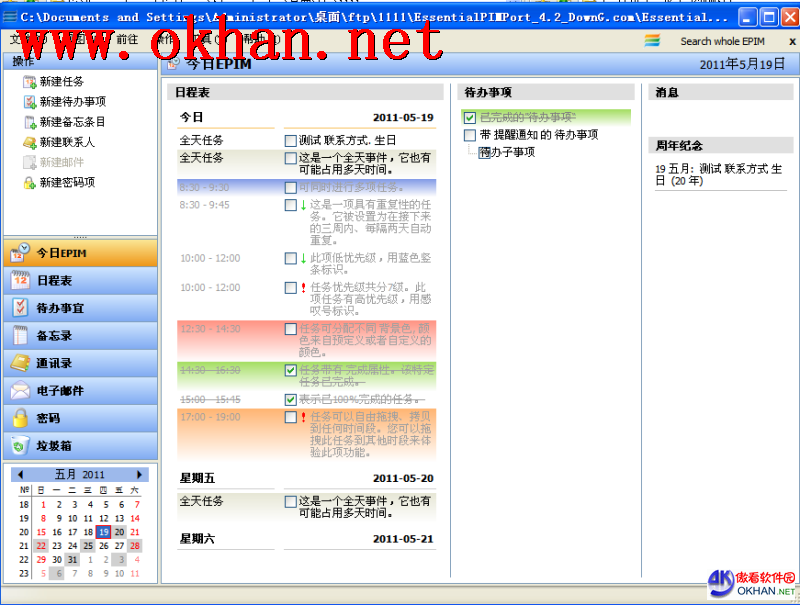
Task: Click the striped icon beside the search box
Action: click(652, 41)
